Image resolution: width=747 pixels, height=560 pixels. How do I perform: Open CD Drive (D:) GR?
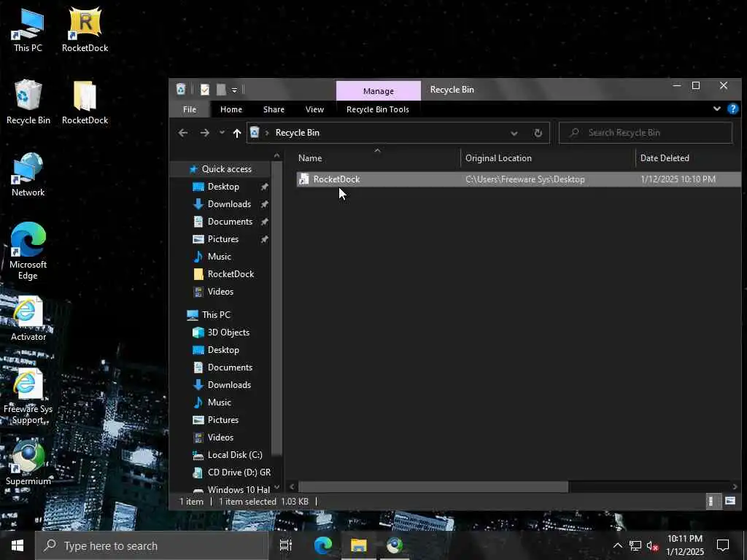pyautogui.click(x=239, y=472)
